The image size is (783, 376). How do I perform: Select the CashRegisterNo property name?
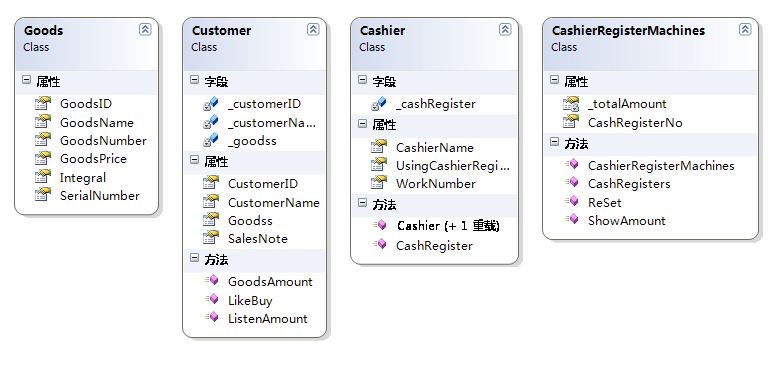click(x=635, y=123)
